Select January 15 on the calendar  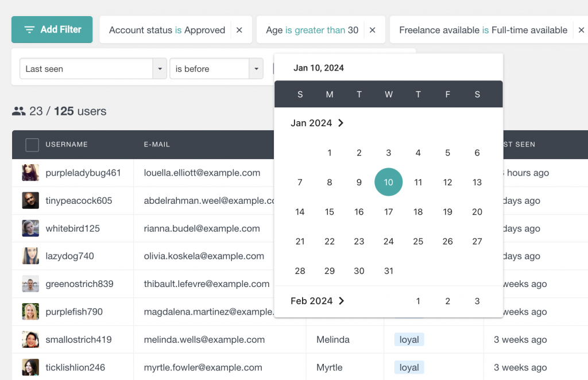point(329,212)
